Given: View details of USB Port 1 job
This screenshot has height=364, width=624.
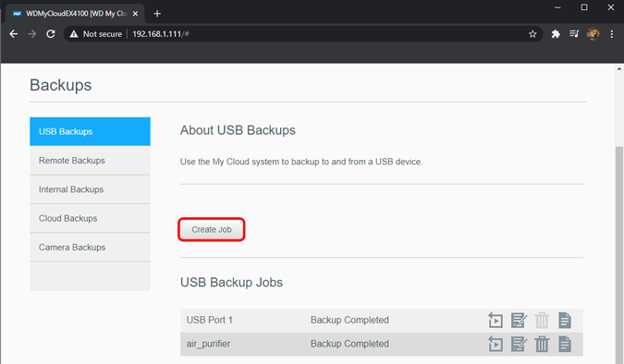Looking at the screenshot, I should point(565,320).
